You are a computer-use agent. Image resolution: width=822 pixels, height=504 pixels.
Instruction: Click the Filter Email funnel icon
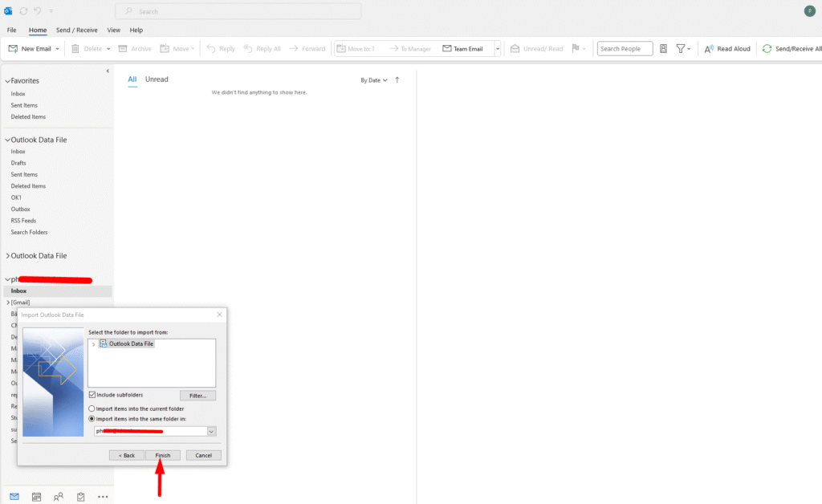tap(680, 49)
